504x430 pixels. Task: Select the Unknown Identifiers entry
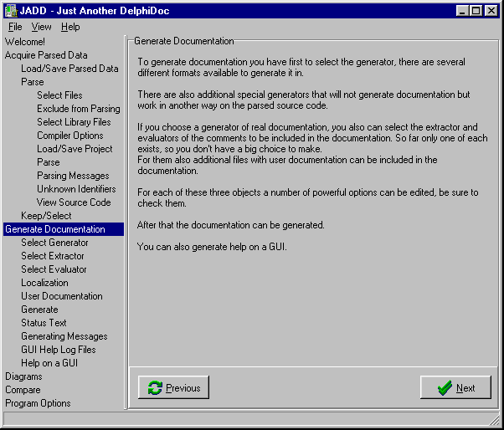coord(76,189)
